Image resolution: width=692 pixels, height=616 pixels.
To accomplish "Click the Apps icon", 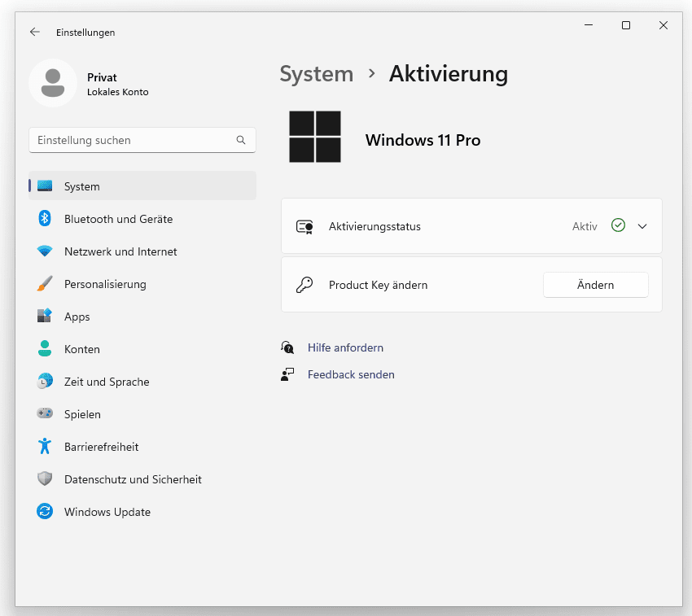I will (x=45, y=316).
